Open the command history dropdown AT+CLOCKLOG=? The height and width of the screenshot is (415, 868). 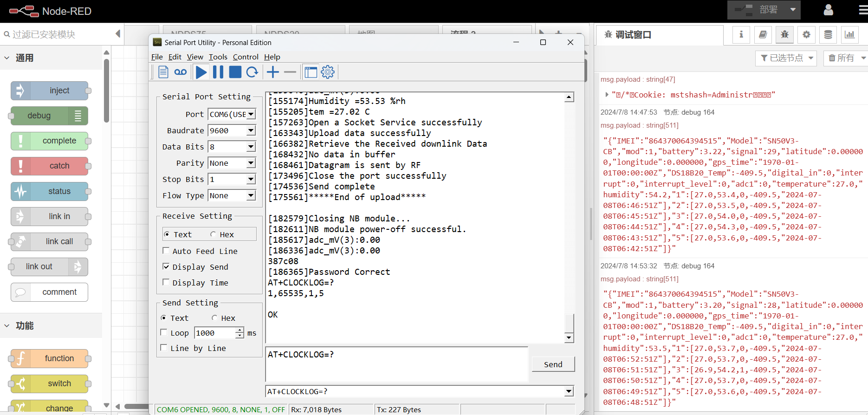(x=569, y=391)
